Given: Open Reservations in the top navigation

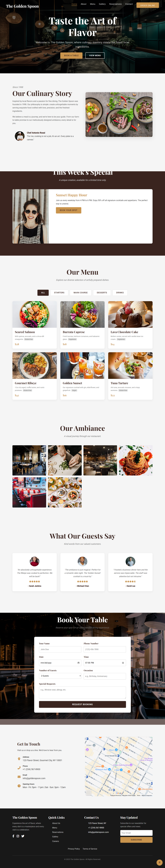Looking at the screenshot, I should click(x=115, y=4).
